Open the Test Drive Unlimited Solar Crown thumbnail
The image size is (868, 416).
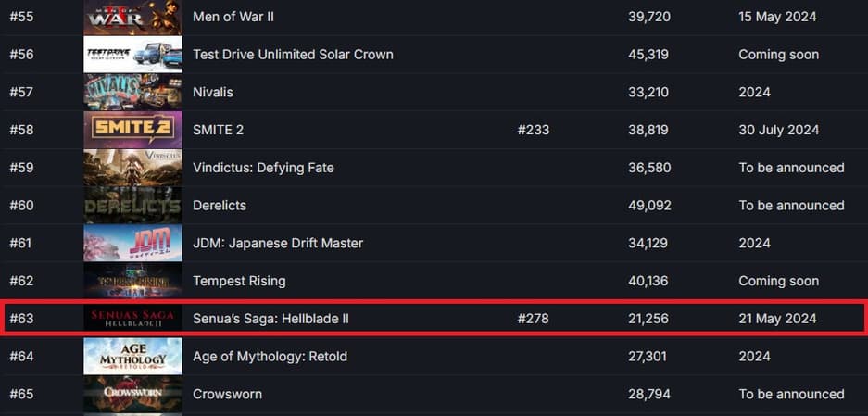coord(132,55)
